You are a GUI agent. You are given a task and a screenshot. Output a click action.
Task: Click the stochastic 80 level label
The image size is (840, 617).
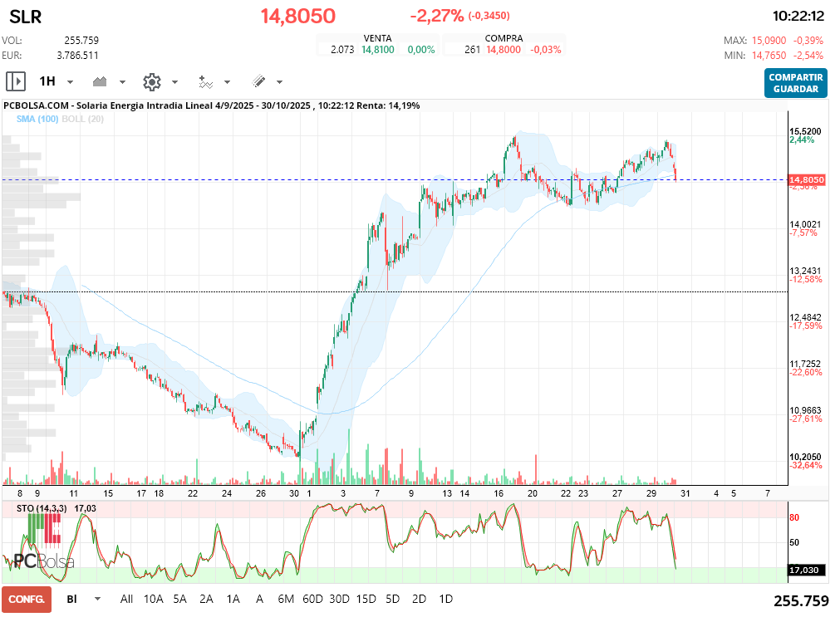(794, 517)
